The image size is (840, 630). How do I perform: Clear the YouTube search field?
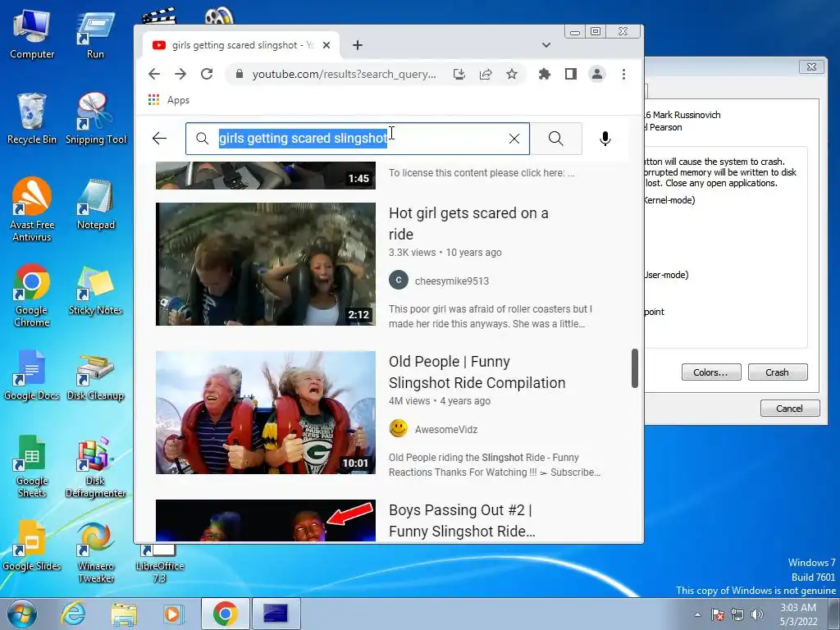(x=514, y=139)
